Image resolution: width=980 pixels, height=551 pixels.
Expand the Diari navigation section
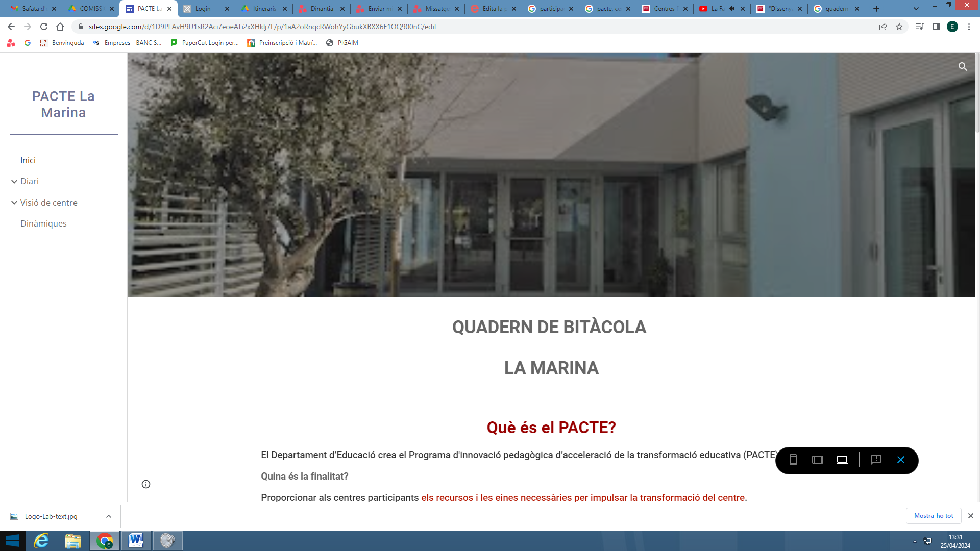click(14, 182)
